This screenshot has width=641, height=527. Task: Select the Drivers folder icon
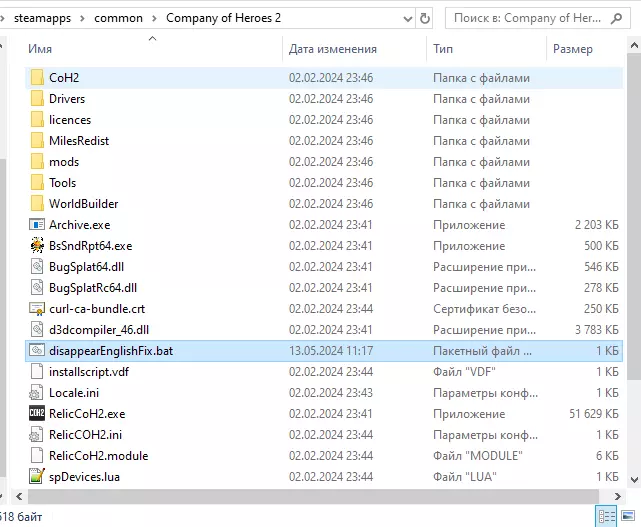point(37,99)
